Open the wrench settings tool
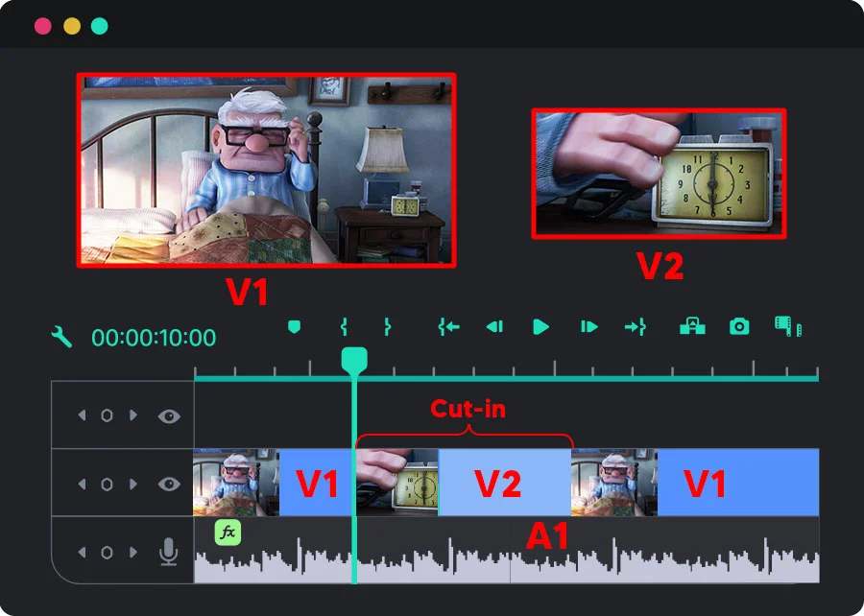The image size is (864, 616). (x=61, y=337)
